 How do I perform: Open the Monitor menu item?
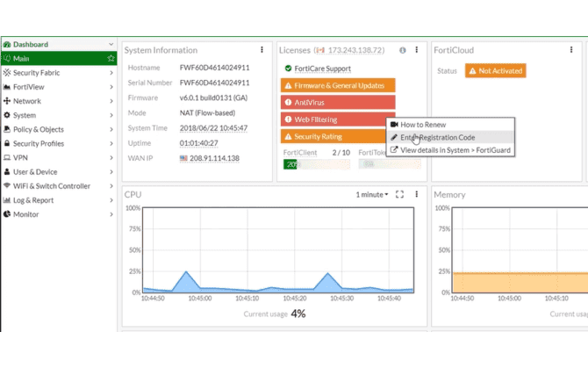(x=59, y=214)
